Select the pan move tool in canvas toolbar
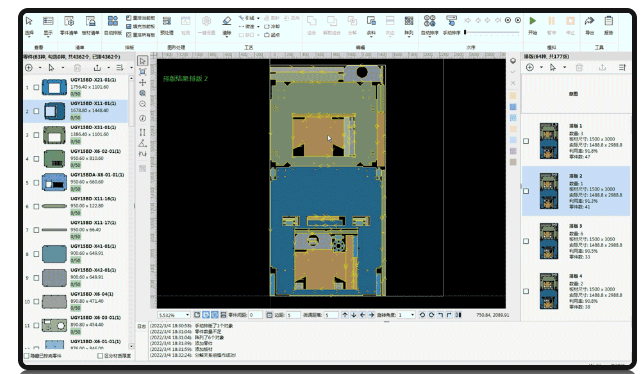Viewport: 643px width, 374px height. point(142,82)
